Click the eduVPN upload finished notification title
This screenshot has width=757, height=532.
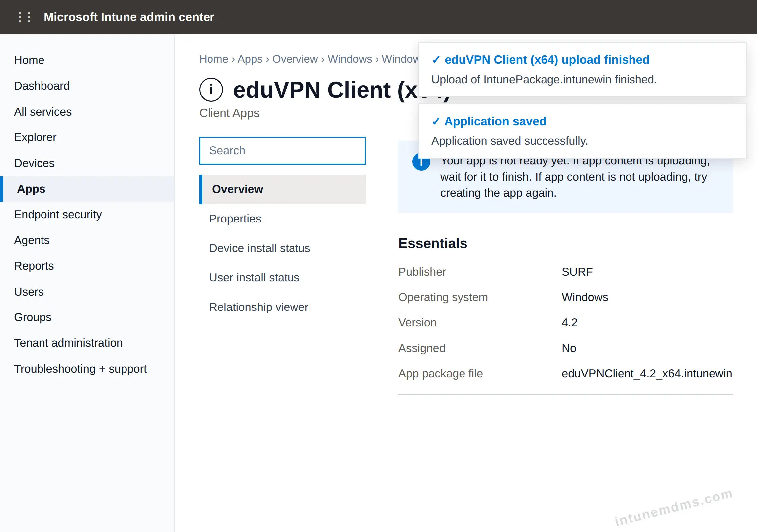click(547, 60)
